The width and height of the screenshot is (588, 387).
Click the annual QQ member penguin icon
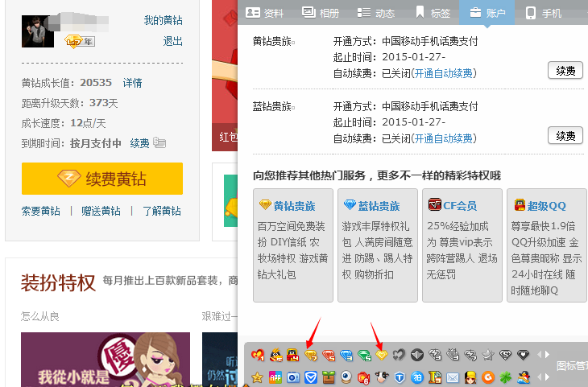[x=276, y=354]
